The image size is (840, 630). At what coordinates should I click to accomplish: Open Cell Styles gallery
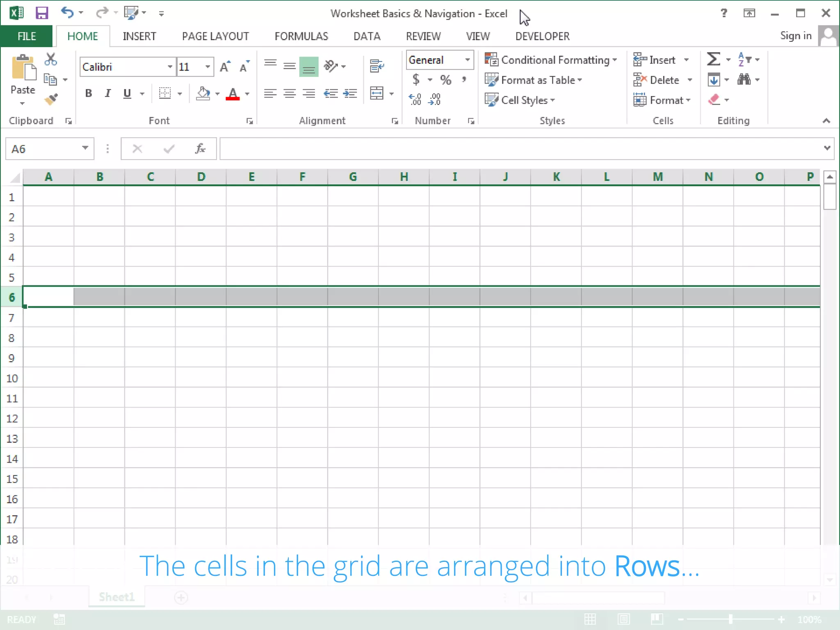coord(520,100)
